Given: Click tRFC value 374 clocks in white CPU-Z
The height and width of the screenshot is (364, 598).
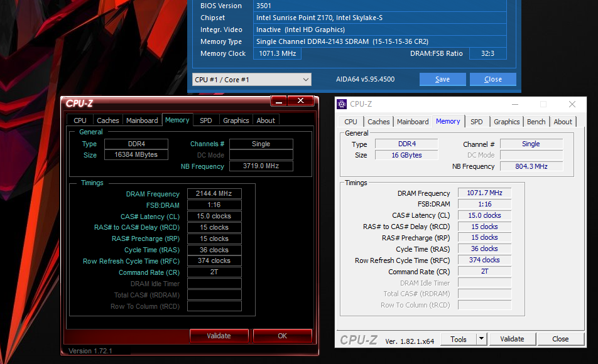Looking at the screenshot, I should click(x=484, y=260).
